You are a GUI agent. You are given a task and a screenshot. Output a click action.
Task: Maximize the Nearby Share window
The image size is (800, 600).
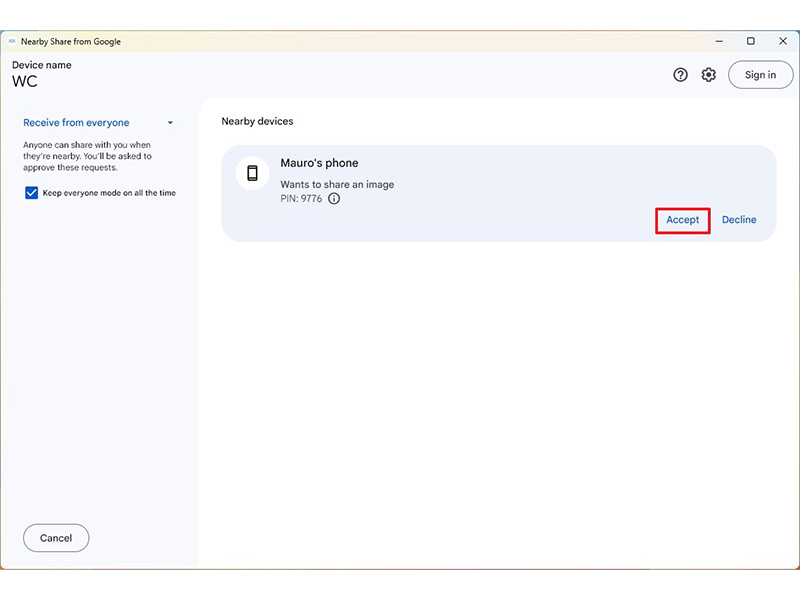click(x=751, y=41)
